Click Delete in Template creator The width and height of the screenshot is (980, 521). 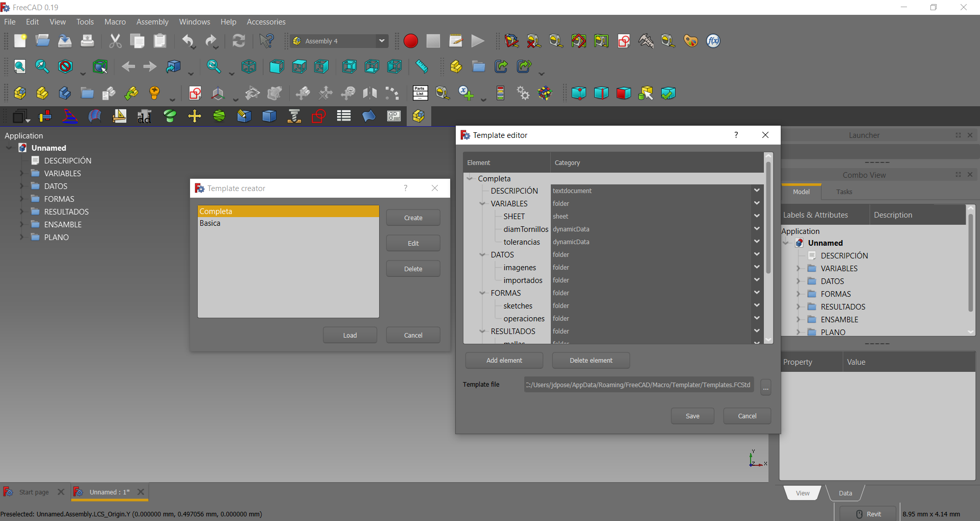tap(413, 269)
